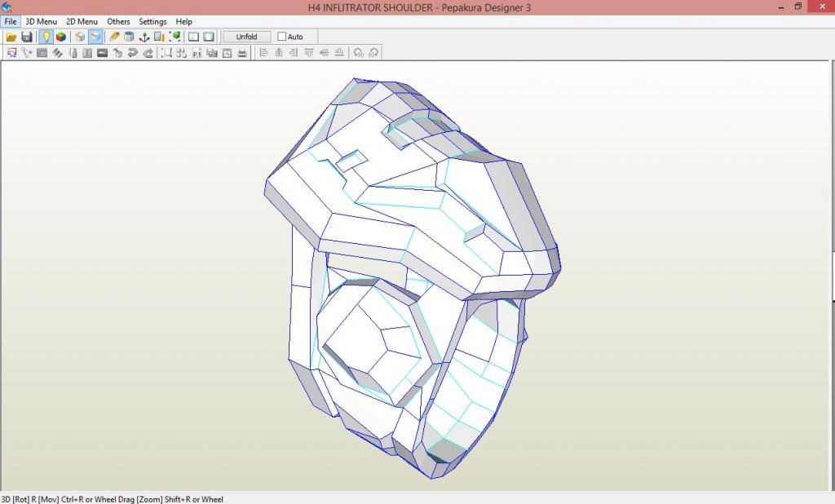Save the project with the floppy disk icon
The image size is (835, 504).
(27, 37)
